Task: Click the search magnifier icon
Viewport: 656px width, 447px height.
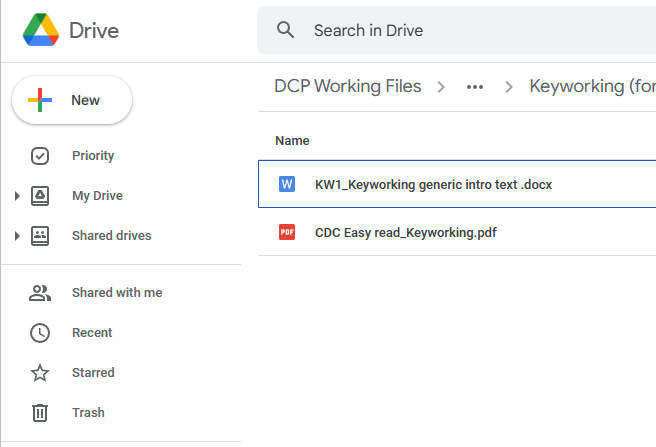Action: (286, 30)
